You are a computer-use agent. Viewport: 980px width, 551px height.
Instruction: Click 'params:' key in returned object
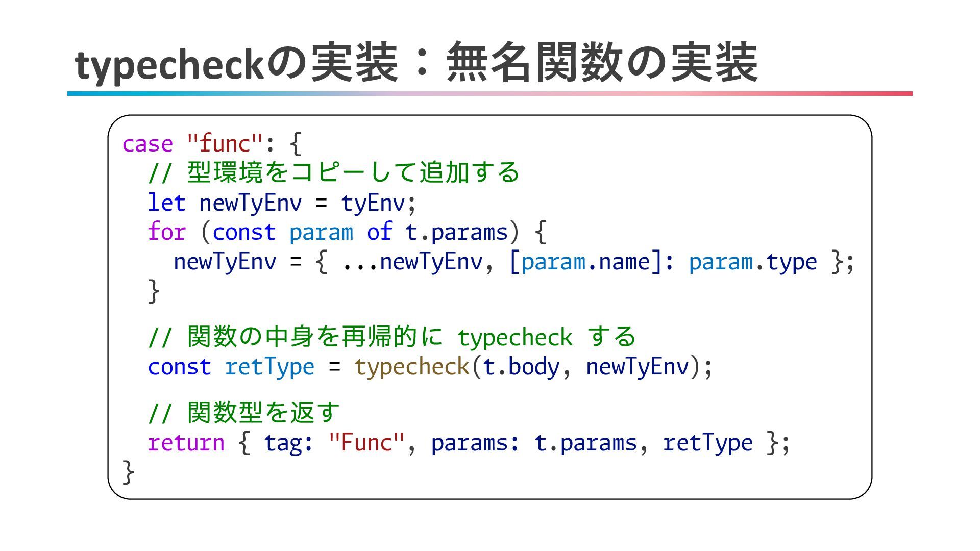[x=475, y=443]
